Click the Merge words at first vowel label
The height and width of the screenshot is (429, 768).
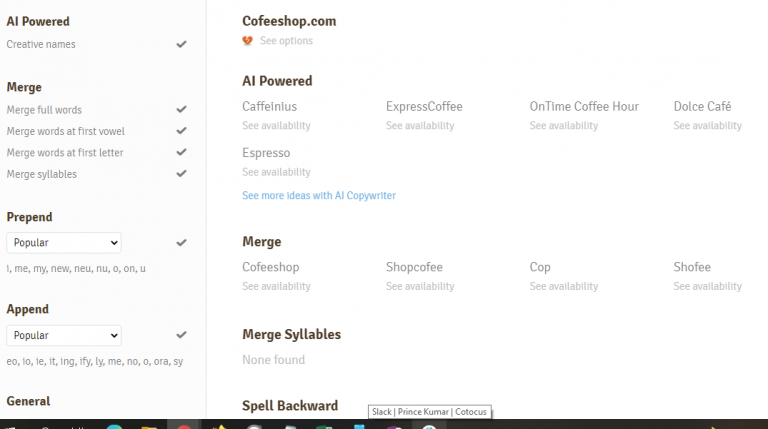pyautogui.click(x=66, y=131)
